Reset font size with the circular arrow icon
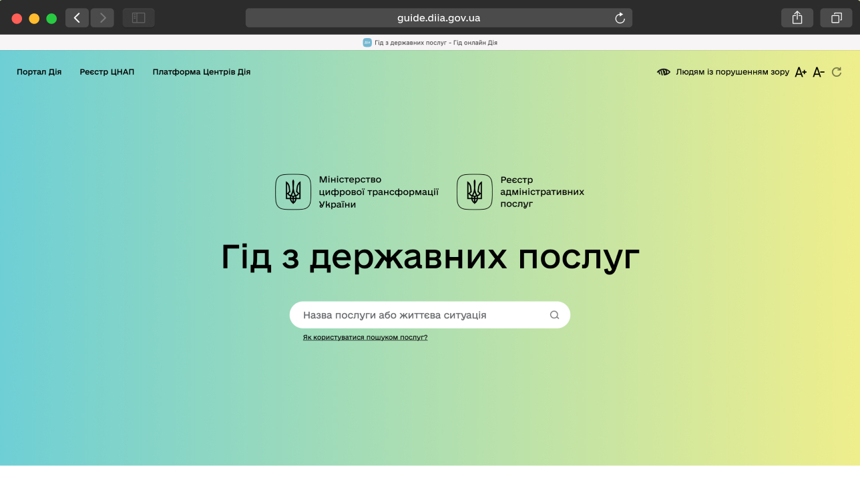 click(x=837, y=72)
